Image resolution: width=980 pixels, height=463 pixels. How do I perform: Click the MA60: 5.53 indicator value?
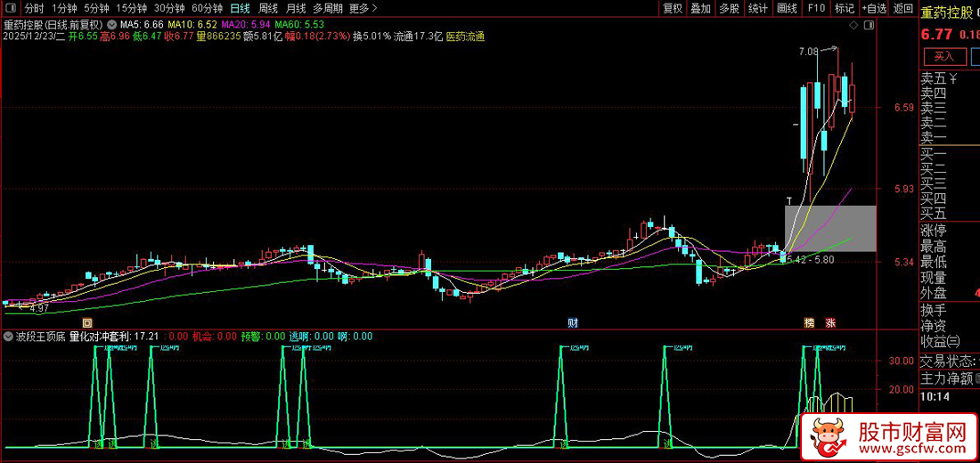(x=299, y=25)
